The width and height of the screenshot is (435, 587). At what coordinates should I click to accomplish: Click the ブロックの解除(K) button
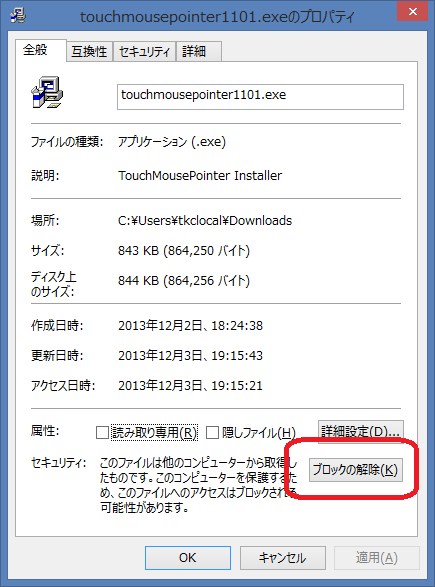click(x=356, y=470)
